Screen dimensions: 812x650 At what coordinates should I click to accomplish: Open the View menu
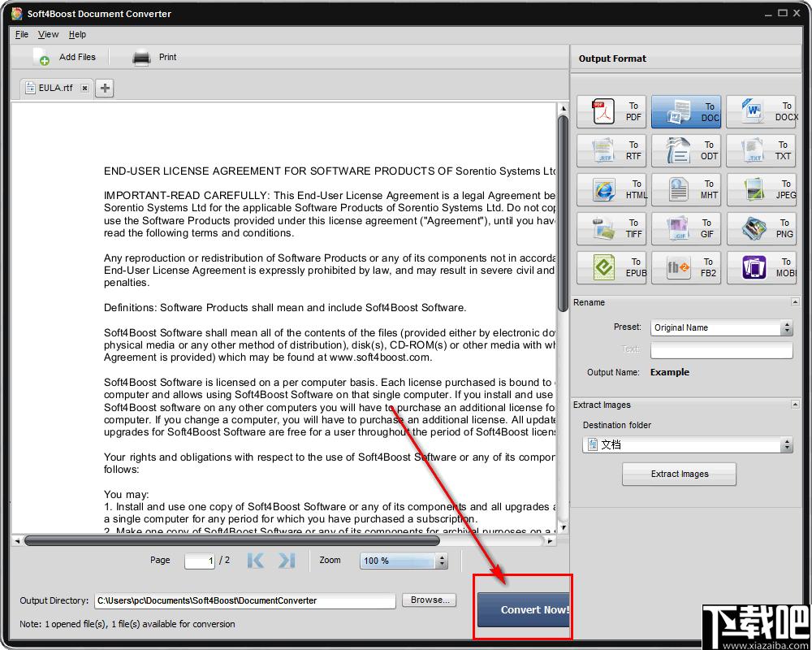(48, 34)
